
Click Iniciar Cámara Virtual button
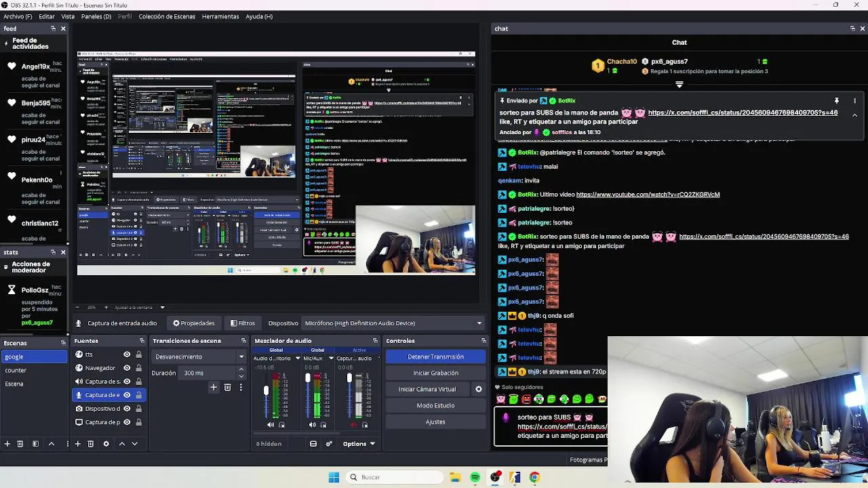427,389
